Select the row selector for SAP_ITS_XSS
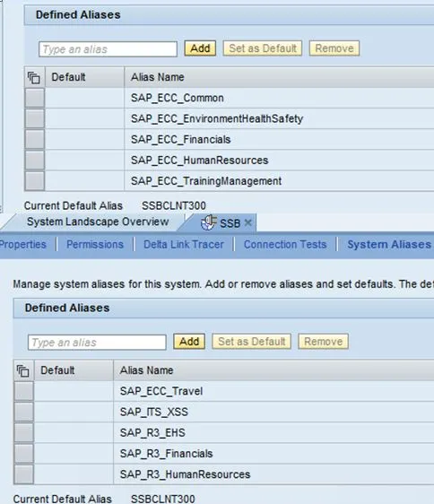434x504 pixels. coord(24,412)
